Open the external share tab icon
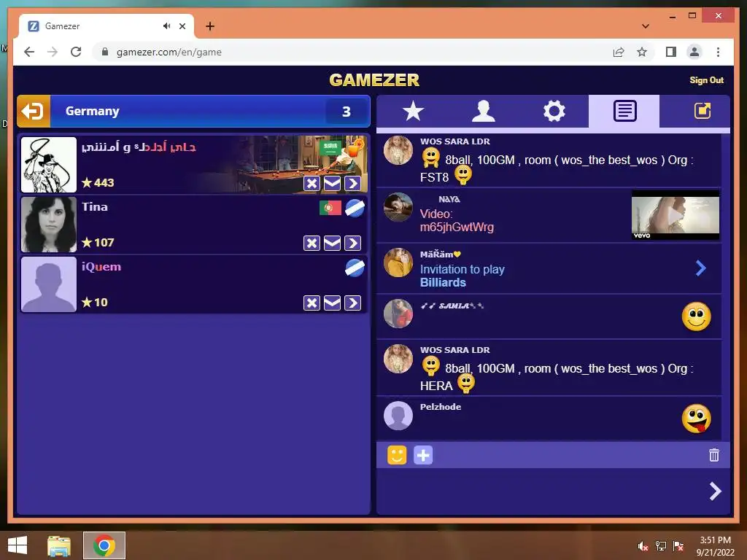This screenshot has width=747, height=560. [x=703, y=112]
